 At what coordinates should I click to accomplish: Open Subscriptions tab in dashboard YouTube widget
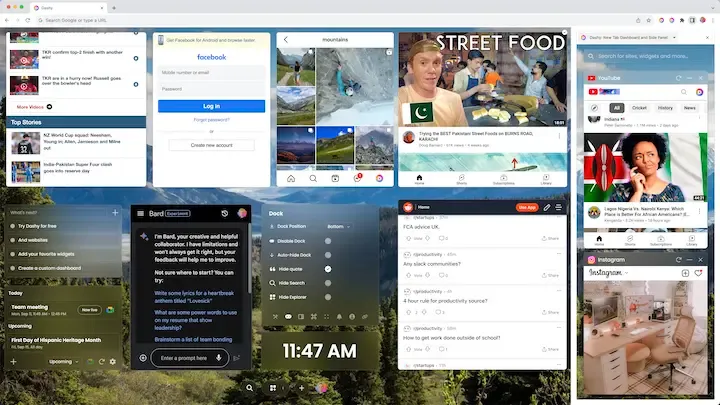(504, 180)
